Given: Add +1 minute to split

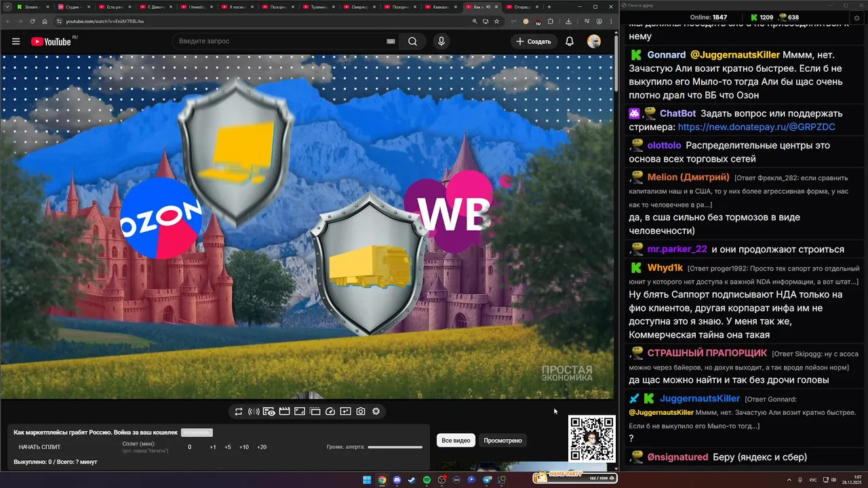Looking at the screenshot, I should pyautogui.click(x=213, y=447).
